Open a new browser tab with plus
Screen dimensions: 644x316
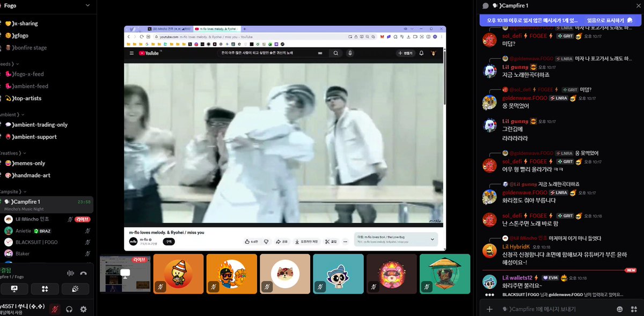tap(245, 28)
